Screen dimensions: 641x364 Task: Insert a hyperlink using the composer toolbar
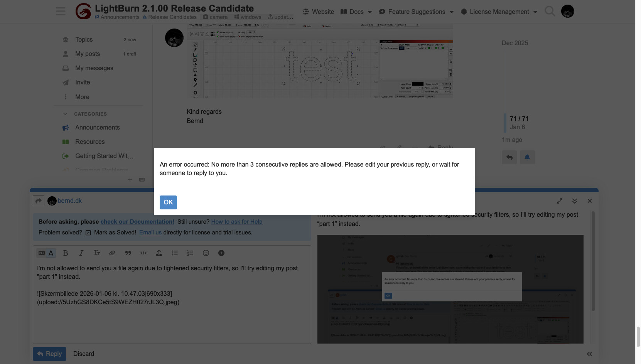[112, 253]
